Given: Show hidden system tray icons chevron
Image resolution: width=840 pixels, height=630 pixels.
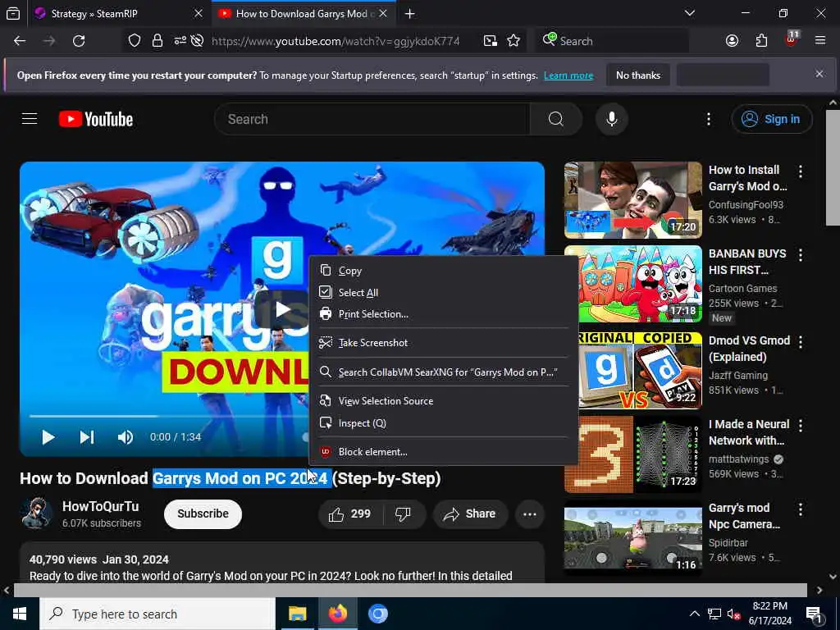Looking at the screenshot, I should point(694,614).
